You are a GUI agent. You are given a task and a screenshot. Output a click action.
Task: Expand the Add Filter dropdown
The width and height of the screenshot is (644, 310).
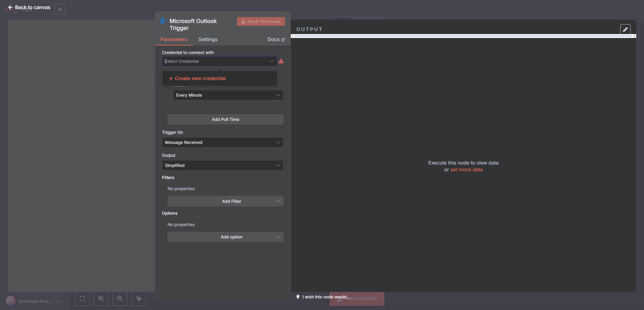225,201
